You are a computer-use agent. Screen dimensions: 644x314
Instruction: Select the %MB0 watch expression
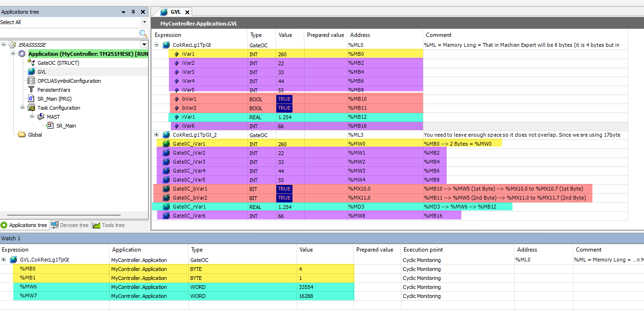coord(27,269)
